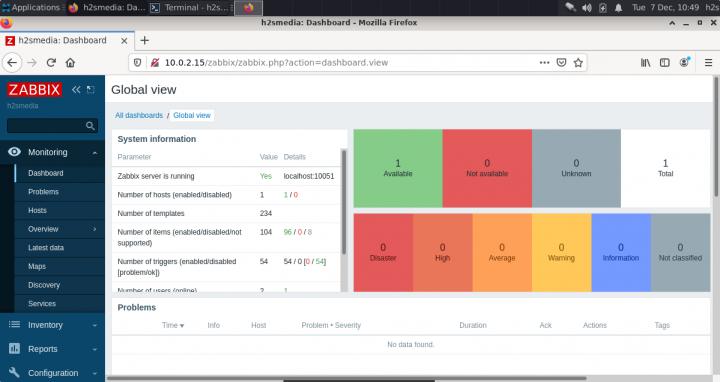Click the System information widget scrollbar
Viewport: 720px width, 382px height.
tap(344, 202)
